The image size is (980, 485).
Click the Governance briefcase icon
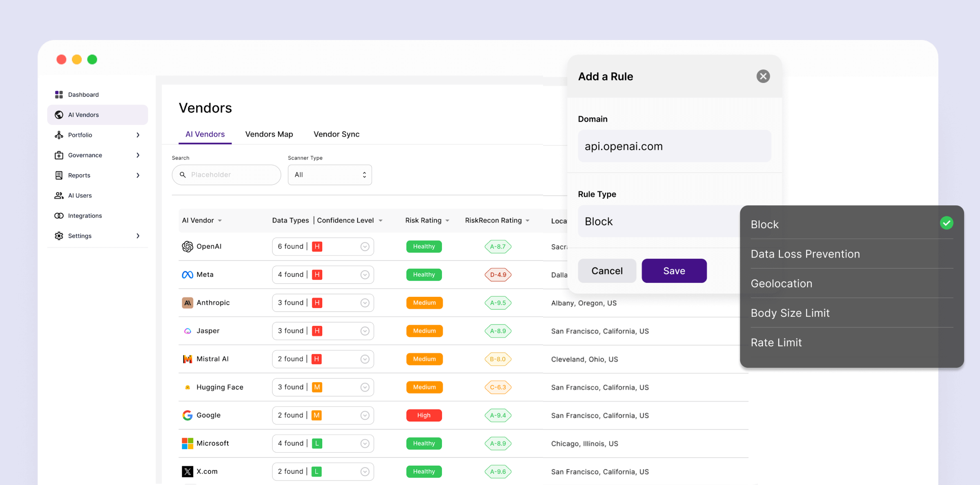click(59, 155)
